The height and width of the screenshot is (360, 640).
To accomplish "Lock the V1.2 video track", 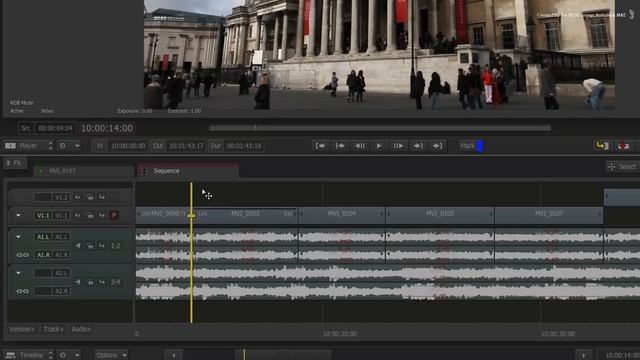I will (90, 197).
